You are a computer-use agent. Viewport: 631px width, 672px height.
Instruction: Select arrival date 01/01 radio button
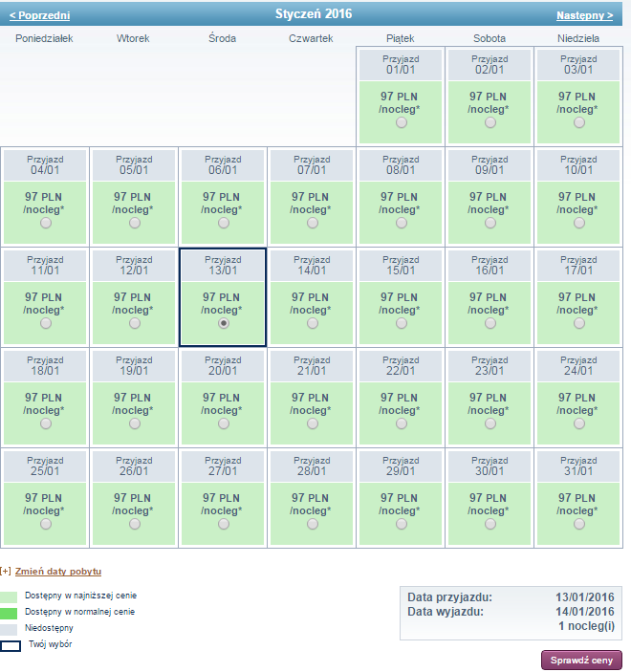(402, 122)
